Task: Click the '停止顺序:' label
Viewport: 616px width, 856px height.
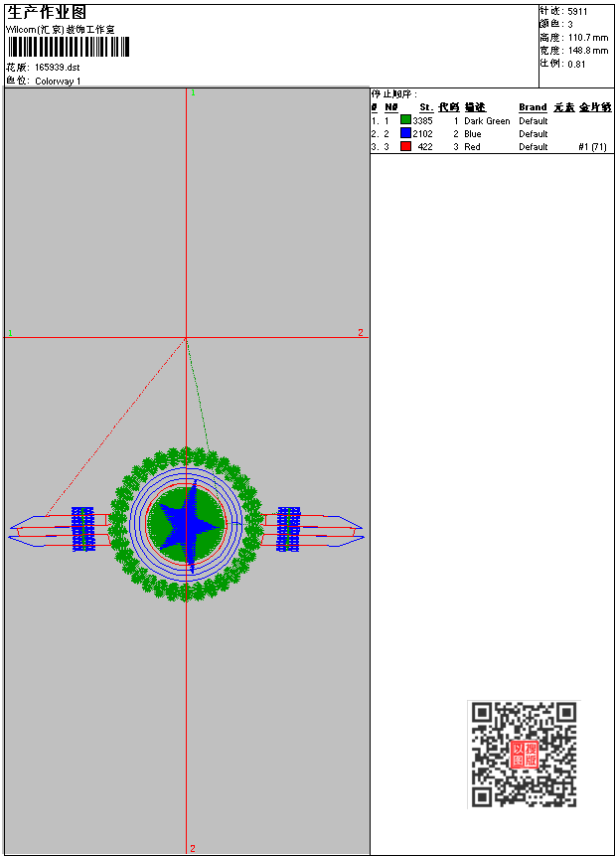Action: 393,94
